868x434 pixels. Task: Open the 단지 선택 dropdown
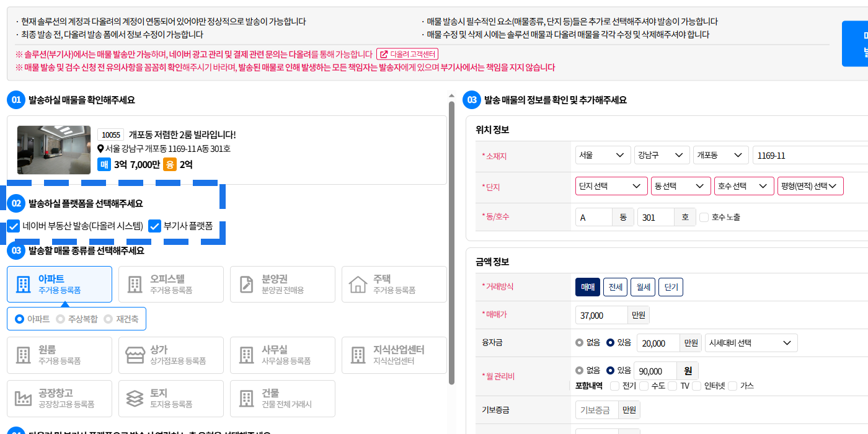click(611, 186)
